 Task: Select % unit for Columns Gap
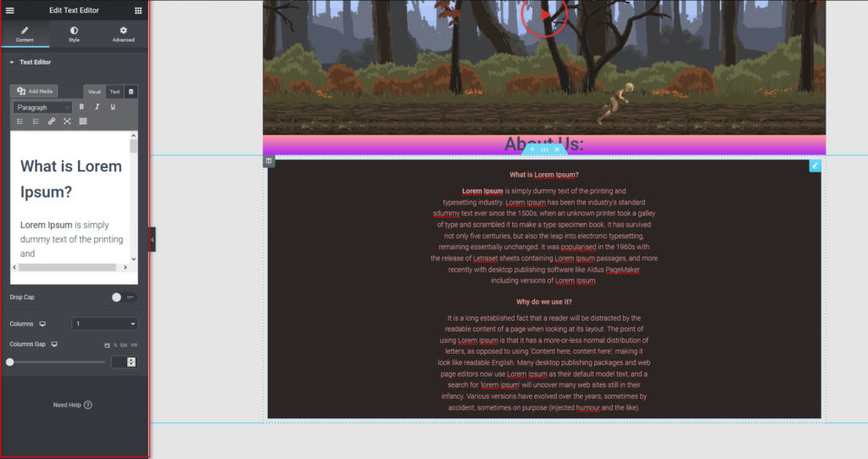tap(115, 344)
